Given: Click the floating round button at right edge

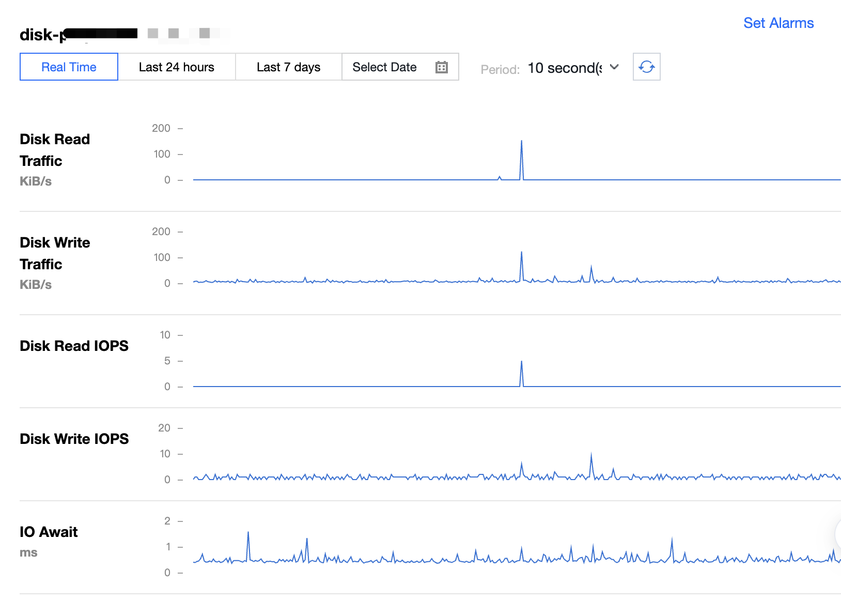Looking at the screenshot, I should coord(837,534).
